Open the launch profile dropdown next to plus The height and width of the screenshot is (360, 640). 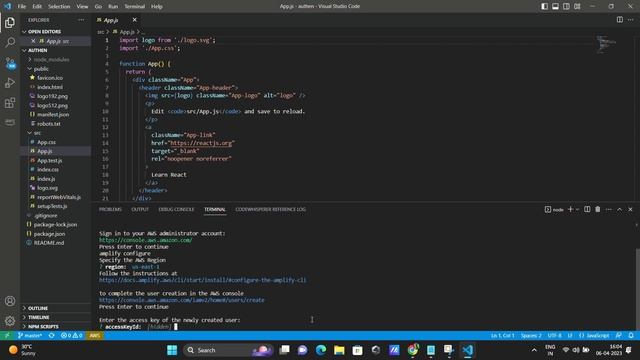pos(577,209)
